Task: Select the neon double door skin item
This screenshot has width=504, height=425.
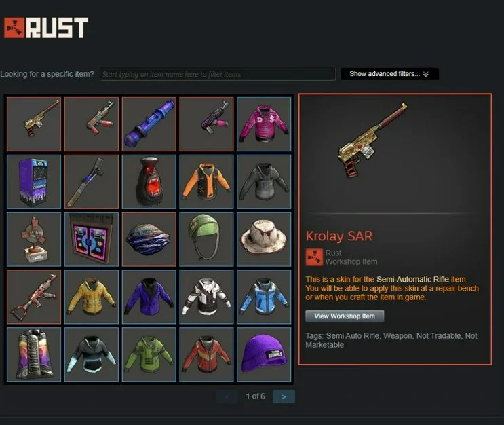Action: click(92, 240)
